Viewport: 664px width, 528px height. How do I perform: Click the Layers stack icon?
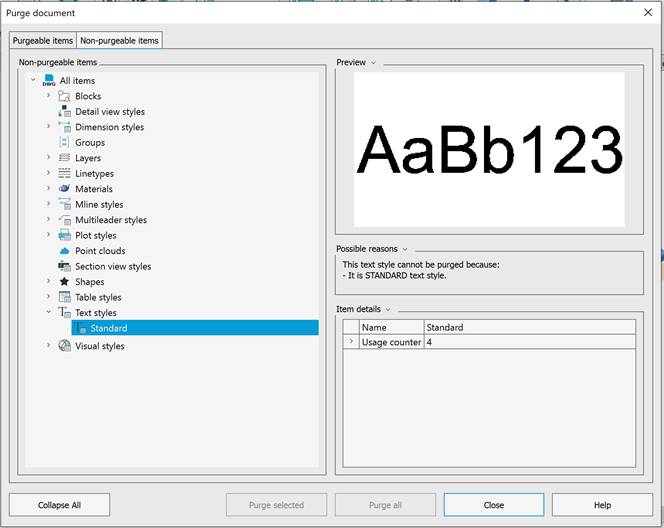[x=64, y=158]
